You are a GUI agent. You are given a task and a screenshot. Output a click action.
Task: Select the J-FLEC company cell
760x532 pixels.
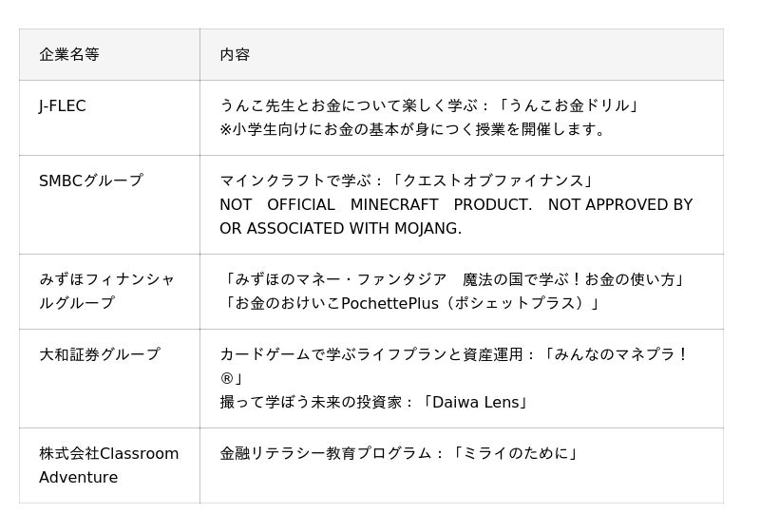click(63, 106)
